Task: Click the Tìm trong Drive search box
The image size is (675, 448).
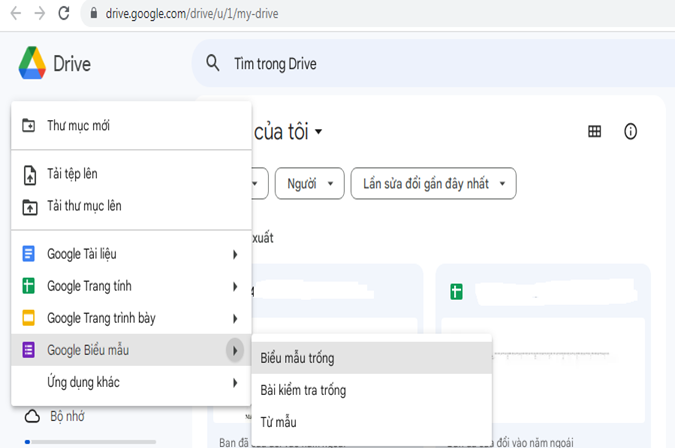Action: click(x=433, y=63)
